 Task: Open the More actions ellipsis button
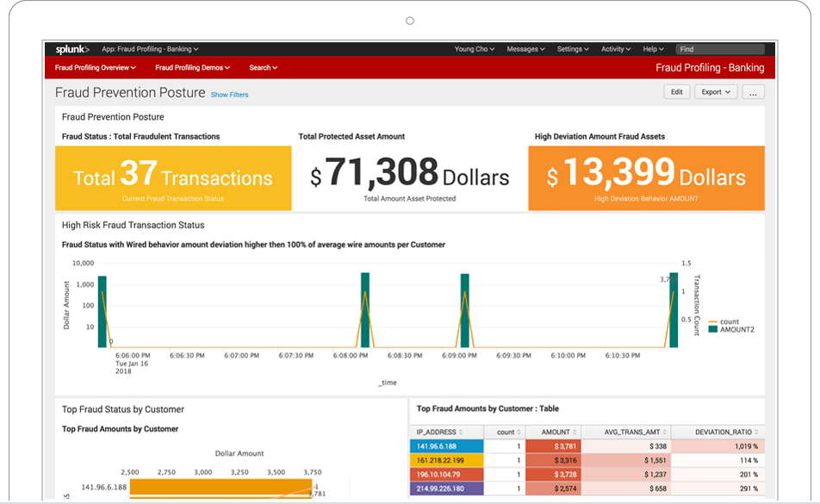coord(753,91)
